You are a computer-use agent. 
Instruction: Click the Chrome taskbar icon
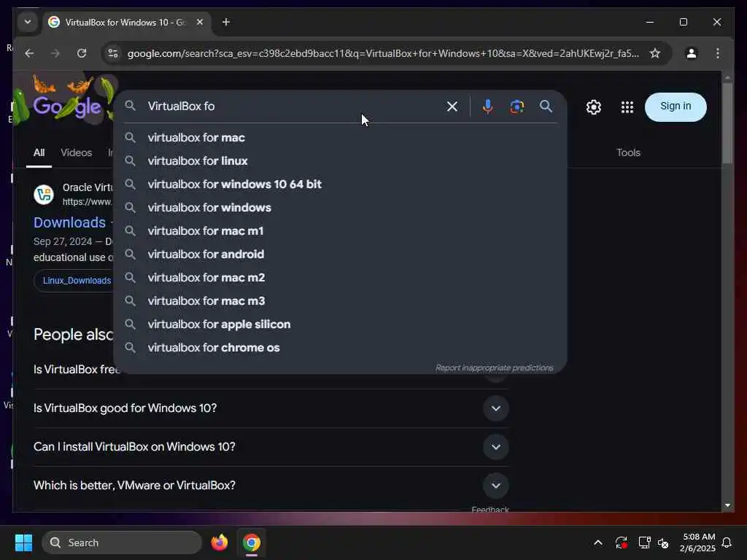[251, 542]
